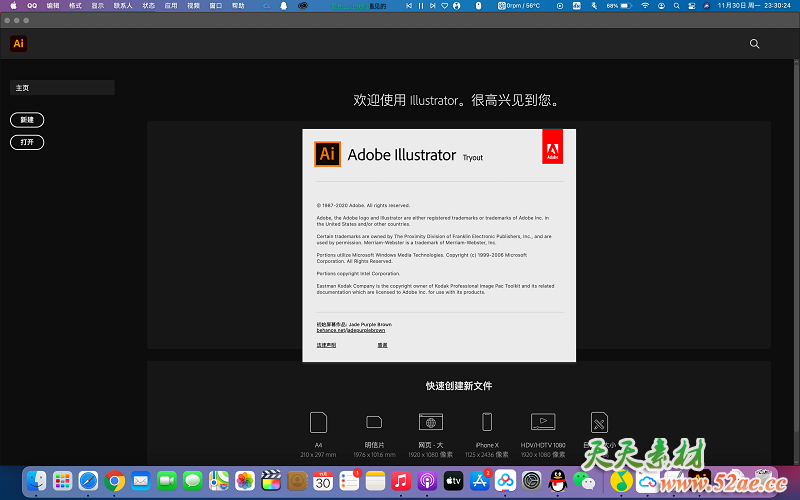The height and width of the screenshot is (500, 800).
Task: Open Final Cut Pro from the Dock
Action: tap(271, 481)
